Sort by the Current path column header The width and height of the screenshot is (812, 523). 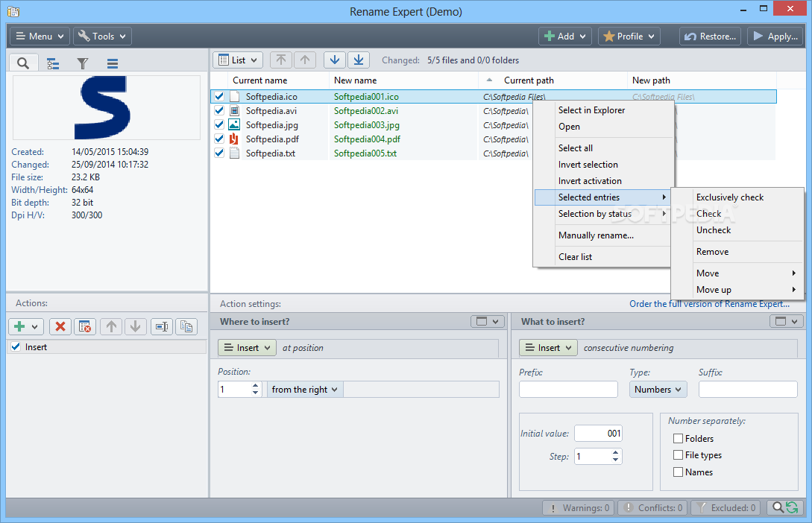[553, 80]
